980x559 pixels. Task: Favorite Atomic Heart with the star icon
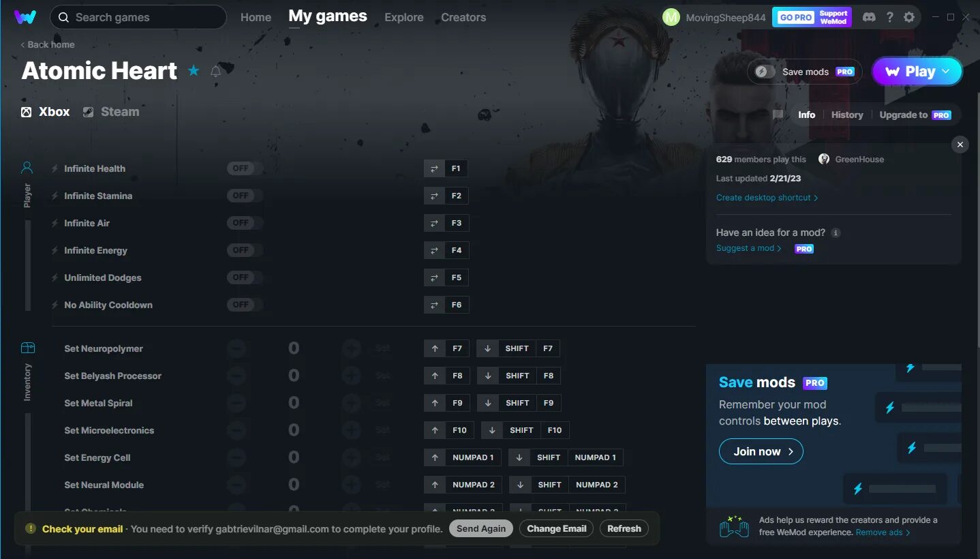pyautogui.click(x=194, y=71)
